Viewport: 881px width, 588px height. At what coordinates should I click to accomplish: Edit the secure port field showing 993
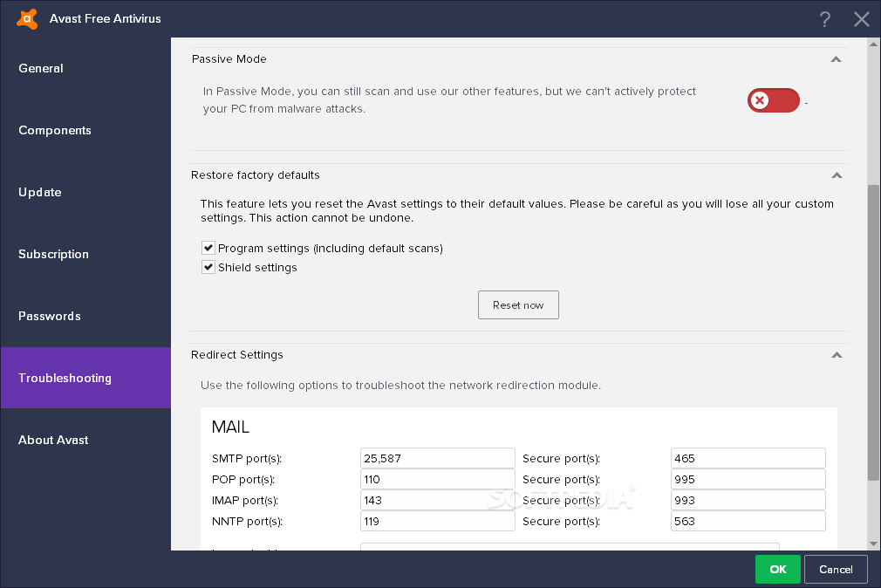coord(748,500)
